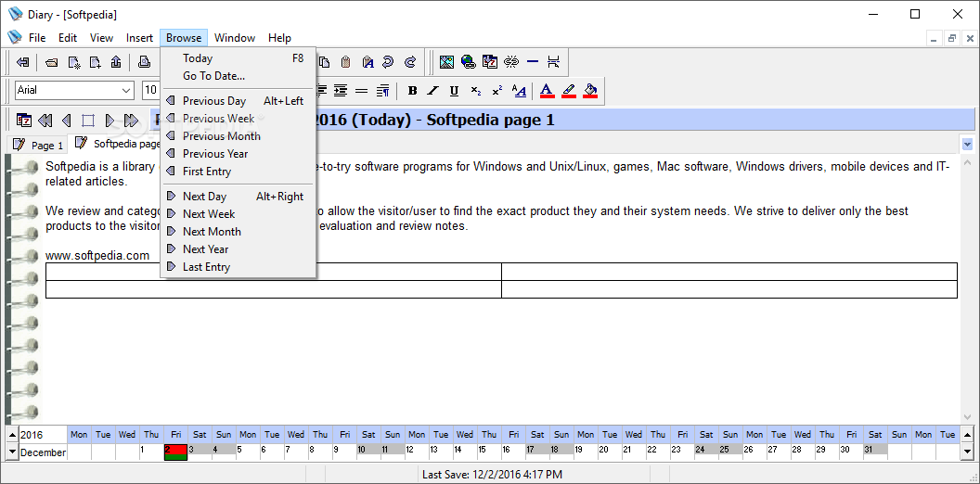Choose Previous Year from the menu
This screenshot has width=980, height=484.
(238, 154)
